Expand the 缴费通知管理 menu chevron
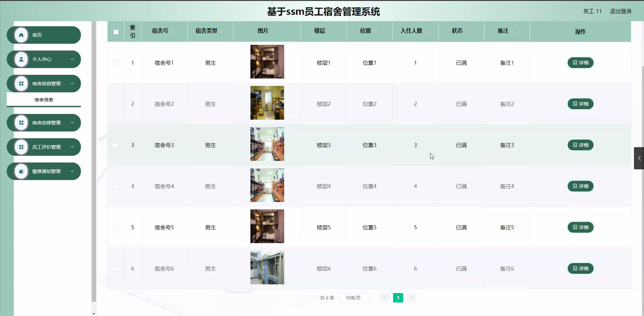This screenshot has height=316, width=644. click(72, 171)
